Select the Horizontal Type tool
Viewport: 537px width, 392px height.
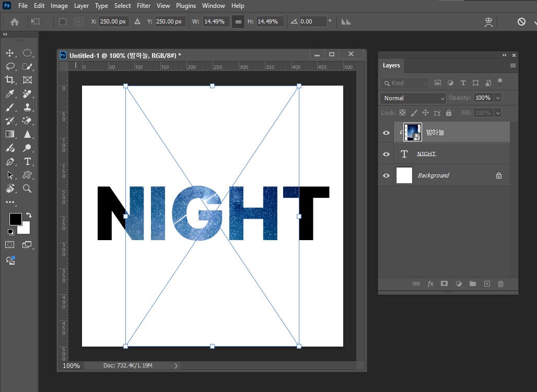[27, 162]
